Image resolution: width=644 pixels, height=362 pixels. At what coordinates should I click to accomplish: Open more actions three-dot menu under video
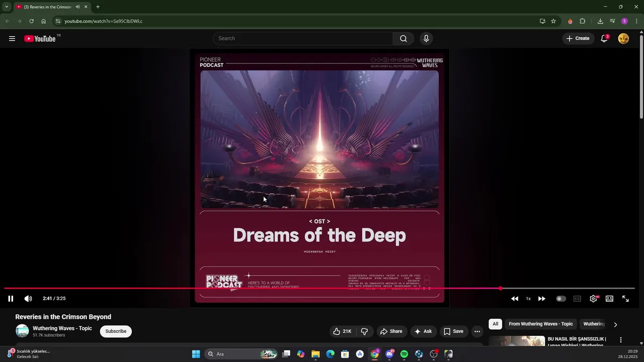tap(477, 331)
